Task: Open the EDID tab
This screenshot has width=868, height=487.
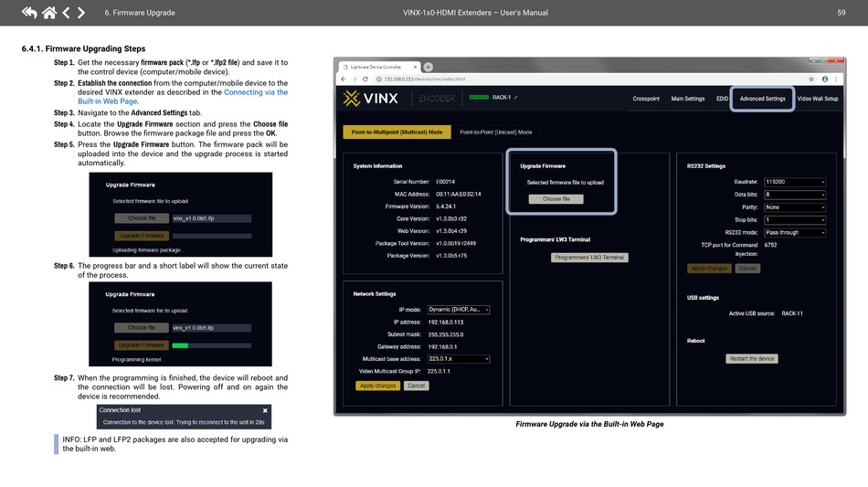Action: pyautogui.click(x=722, y=99)
